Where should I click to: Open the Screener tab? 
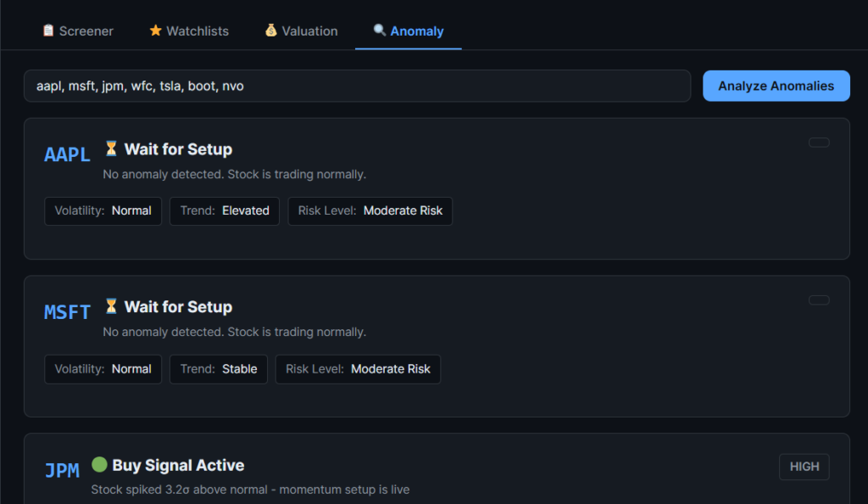click(x=78, y=31)
